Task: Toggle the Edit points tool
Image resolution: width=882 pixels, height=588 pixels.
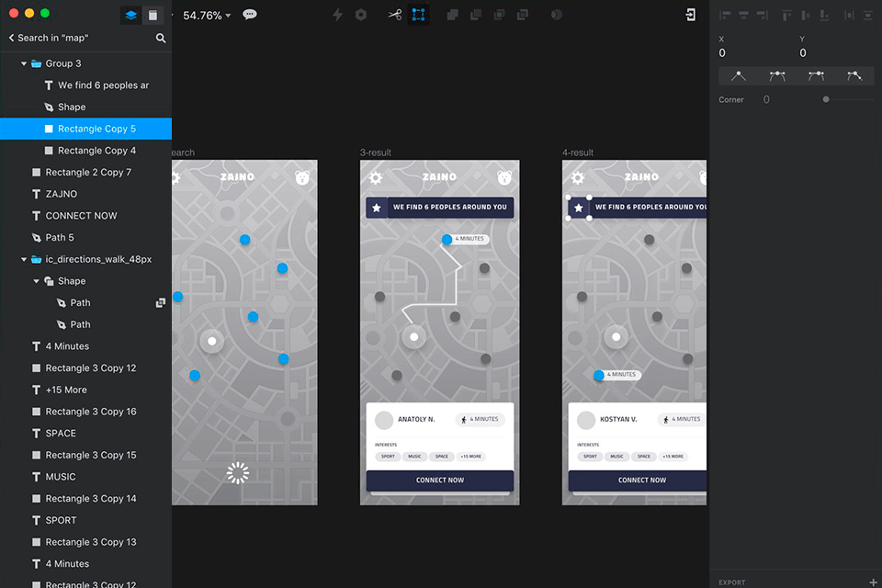Action: (x=419, y=15)
